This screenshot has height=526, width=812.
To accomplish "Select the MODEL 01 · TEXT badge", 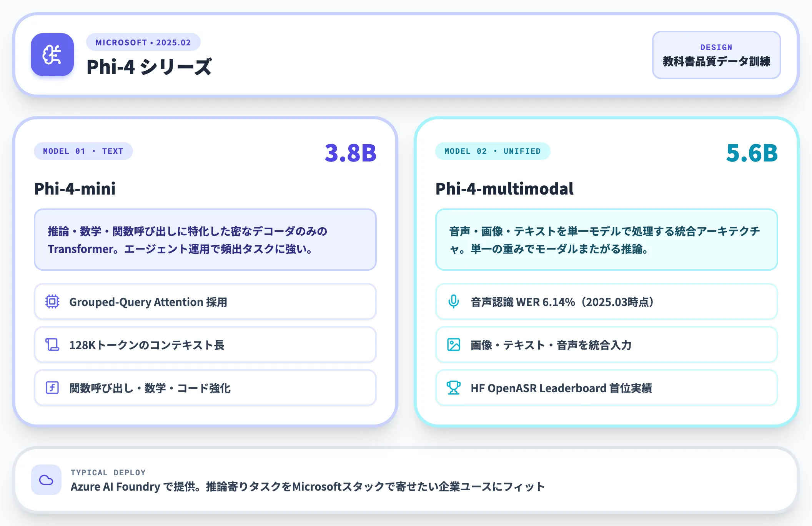I will coord(83,151).
